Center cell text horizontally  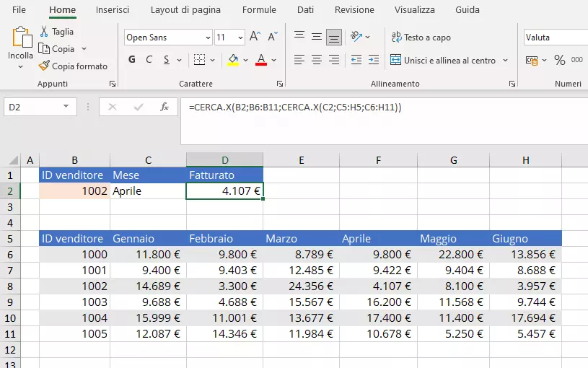click(x=317, y=60)
